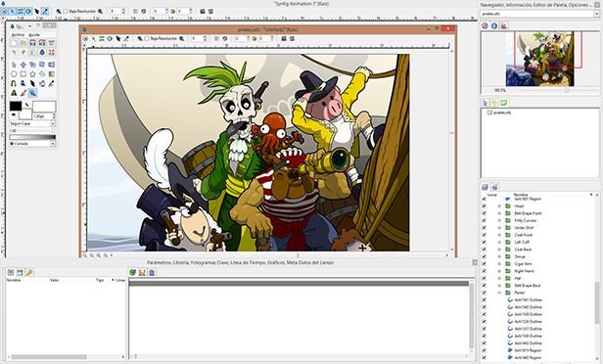Screen dimensions: 603x364
Task: Select the Circle tool
Action: tap(14, 74)
